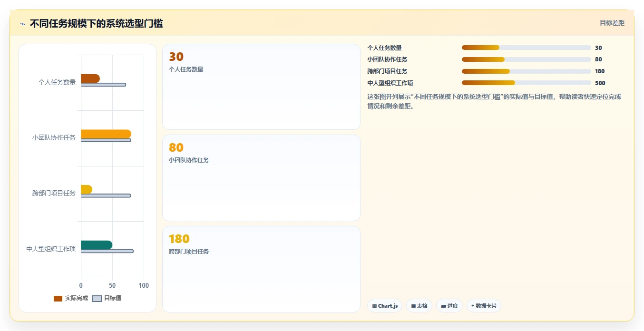Click the orange actual bar for 小团队协作任务
The image size is (644, 331).
pyautogui.click(x=106, y=134)
